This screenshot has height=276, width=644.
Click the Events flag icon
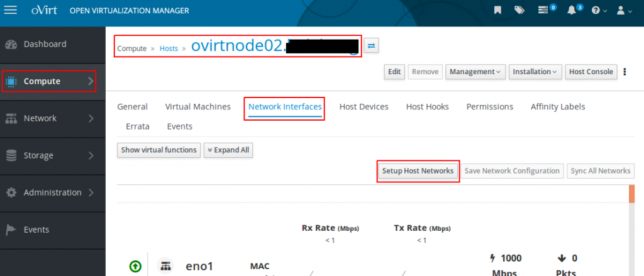coord(11,229)
